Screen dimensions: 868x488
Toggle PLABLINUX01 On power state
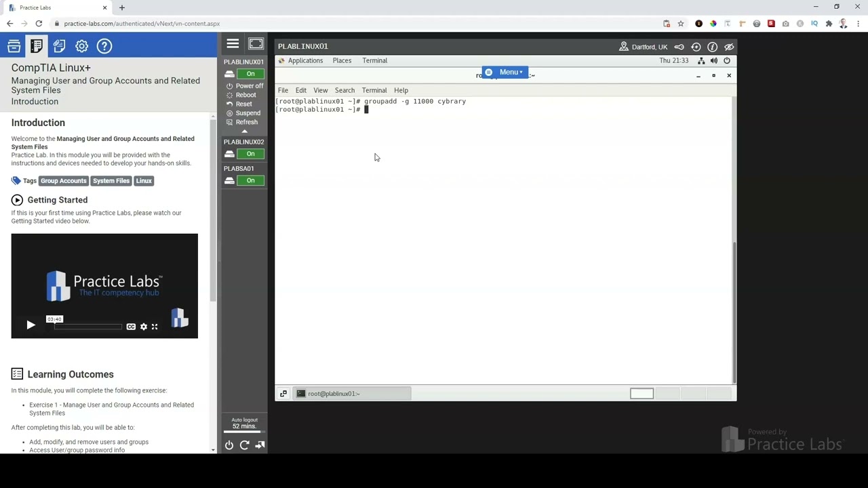(x=251, y=74)
